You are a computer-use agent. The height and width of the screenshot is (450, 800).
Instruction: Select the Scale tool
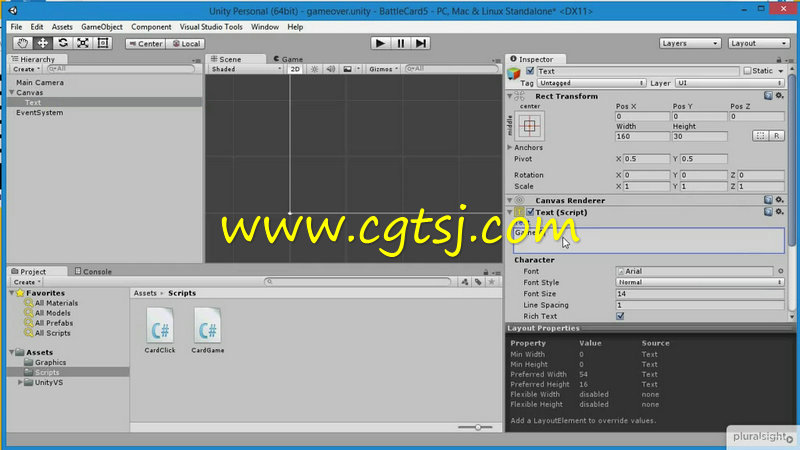tap(83, 43)
